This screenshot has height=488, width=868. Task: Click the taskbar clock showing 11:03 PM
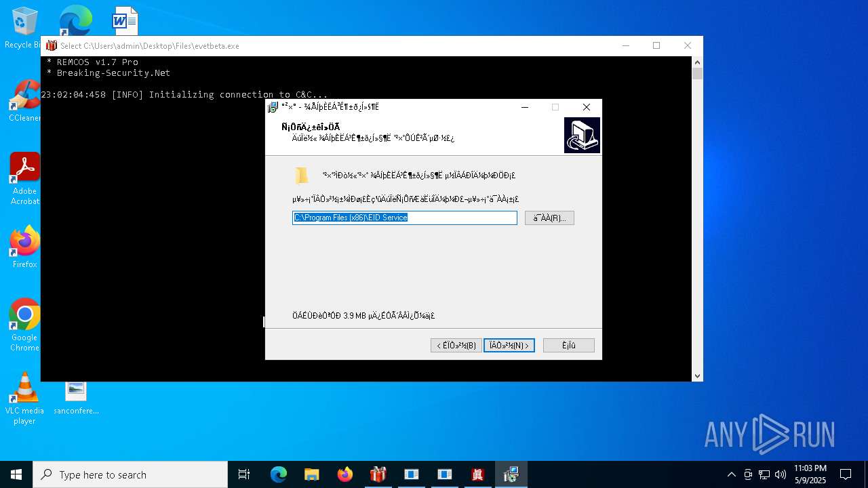tap(810, 474)
